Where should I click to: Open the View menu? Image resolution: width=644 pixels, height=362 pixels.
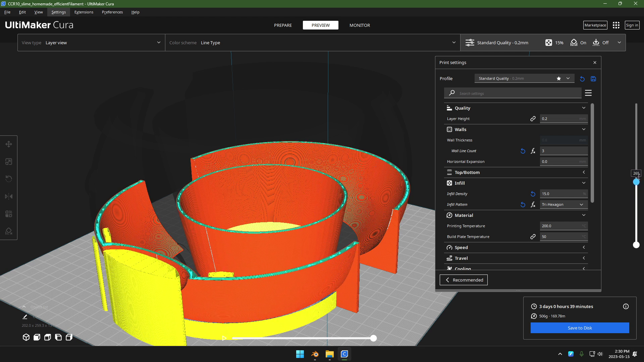click(x=39, y=12)
